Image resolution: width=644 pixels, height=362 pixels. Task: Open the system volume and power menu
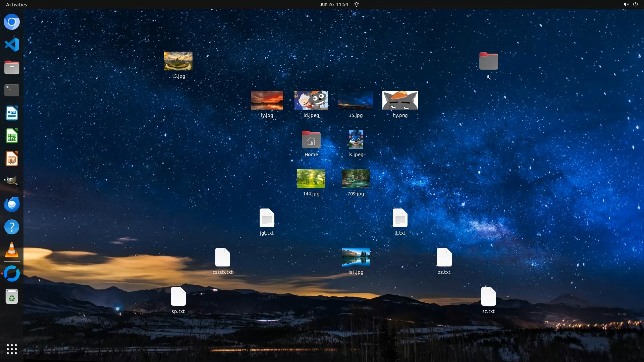[630, 4]
